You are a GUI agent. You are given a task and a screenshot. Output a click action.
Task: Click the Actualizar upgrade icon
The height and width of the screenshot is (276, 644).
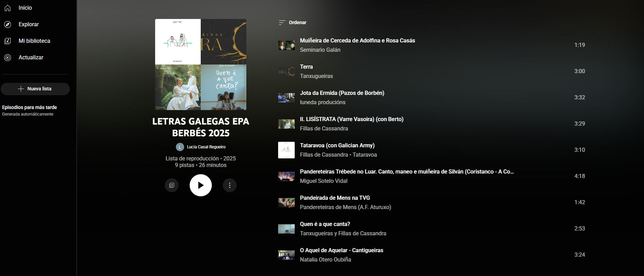[8, 58]
